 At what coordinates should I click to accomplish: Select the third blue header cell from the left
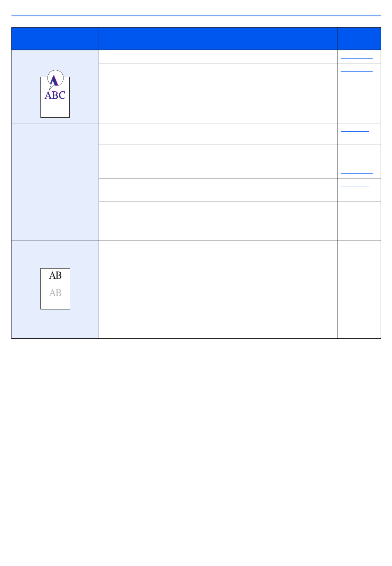pos(278,39)
